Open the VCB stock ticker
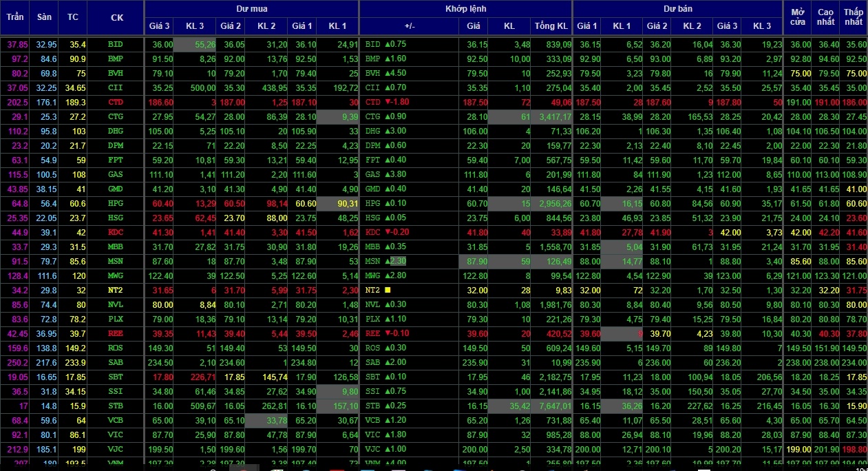This screenshot has height=471, width=868. (116, 420)
